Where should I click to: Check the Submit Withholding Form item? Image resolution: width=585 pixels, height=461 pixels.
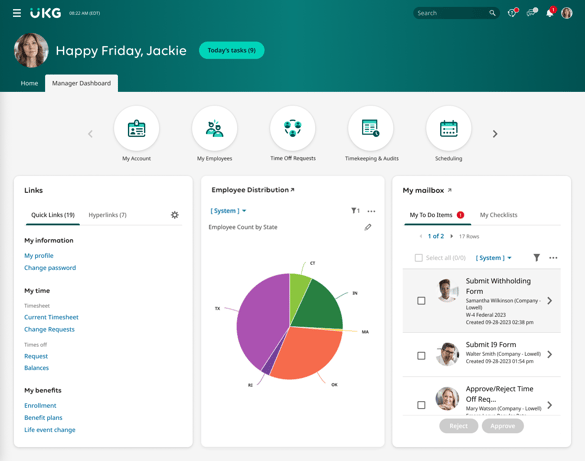pyautogui.click(x=421, y=301)
